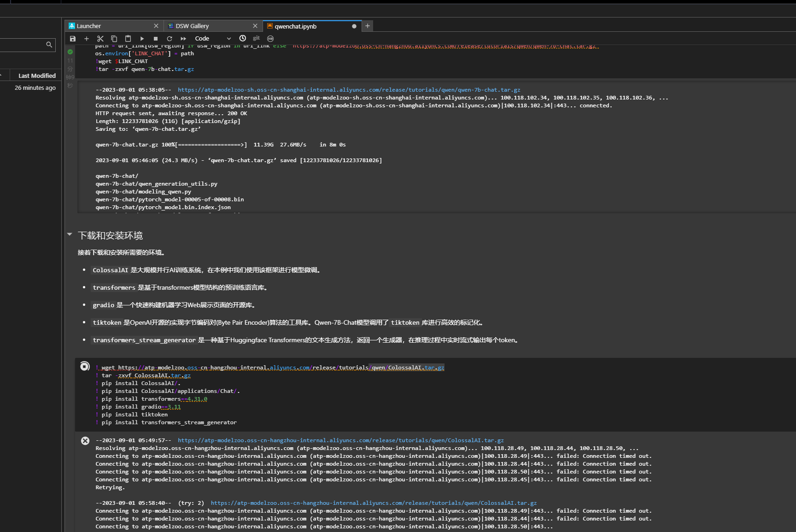Viewport: 796px width, 532px height.
Task: Click the green success check on first cell
Action: (70, 52)
